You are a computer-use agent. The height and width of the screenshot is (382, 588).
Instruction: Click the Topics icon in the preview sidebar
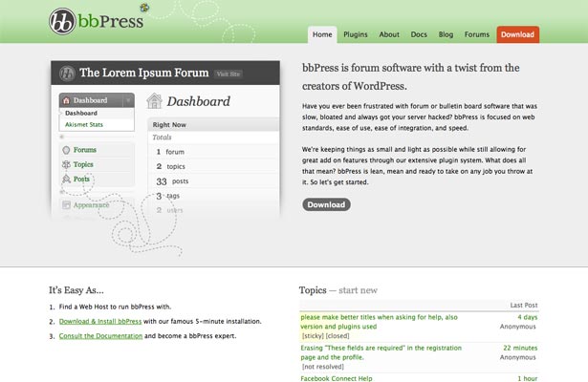pyautogui.click(x=66, y=164)
